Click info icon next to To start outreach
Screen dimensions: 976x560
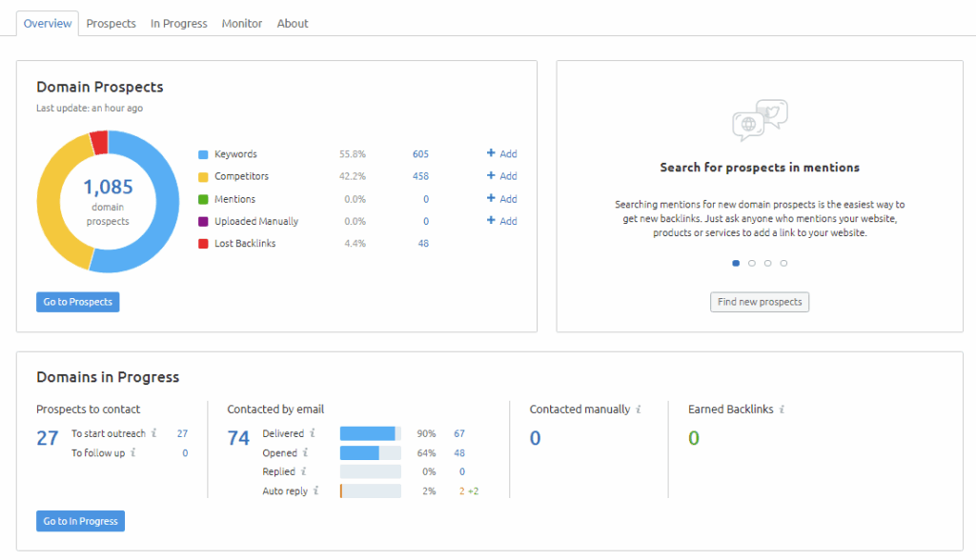(x=153, y=433)
